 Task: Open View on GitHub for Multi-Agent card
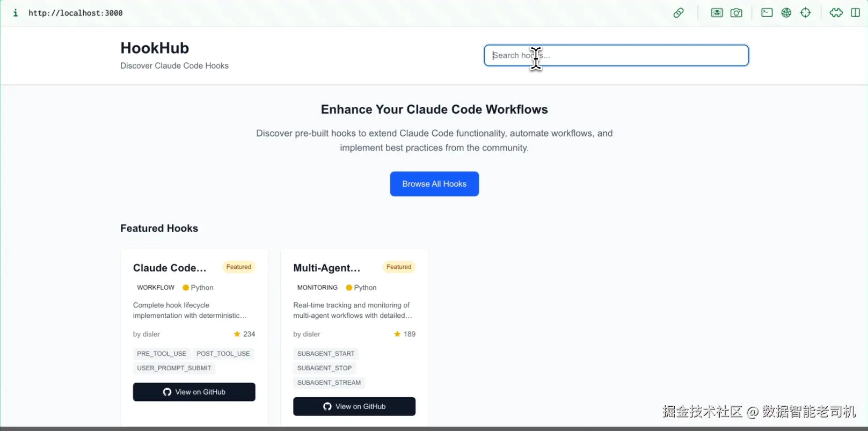pos(354,406)
